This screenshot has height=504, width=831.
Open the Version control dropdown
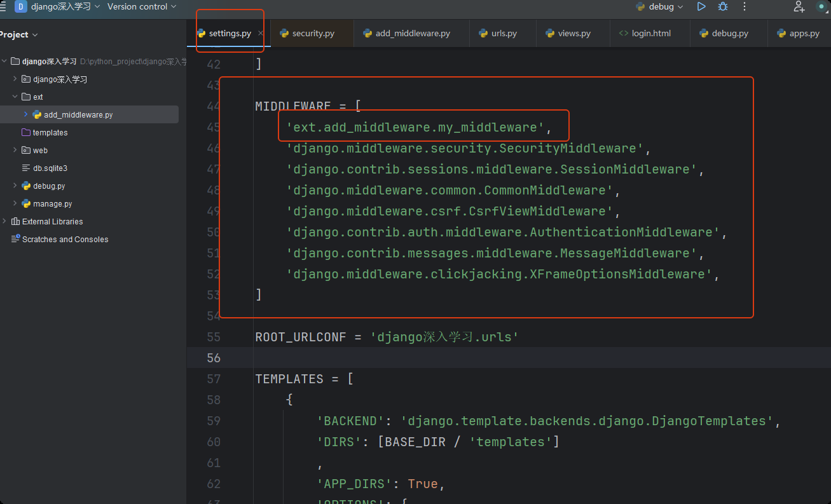142,6
